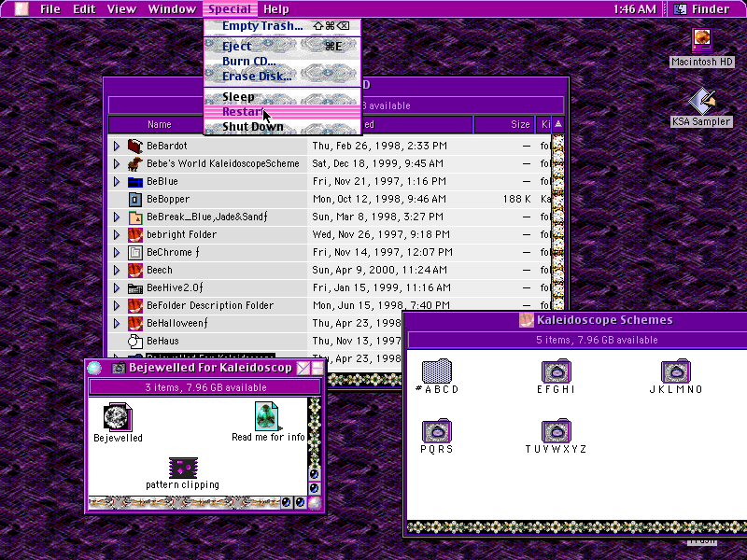Screen dimensions: 747x560
Task: Select the E F G H I folder
Action: tap(556, 371)
